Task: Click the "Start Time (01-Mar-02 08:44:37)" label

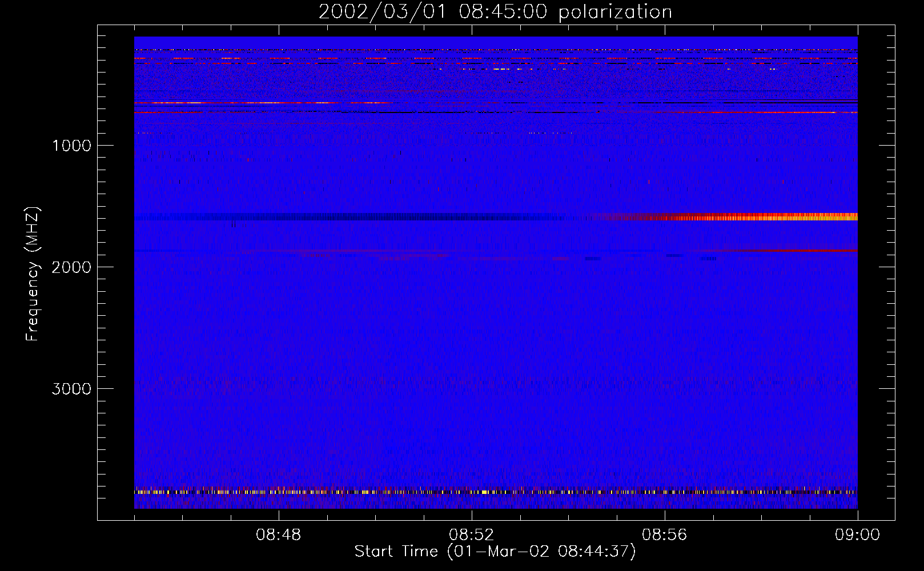Action: [x=495, y=552]
